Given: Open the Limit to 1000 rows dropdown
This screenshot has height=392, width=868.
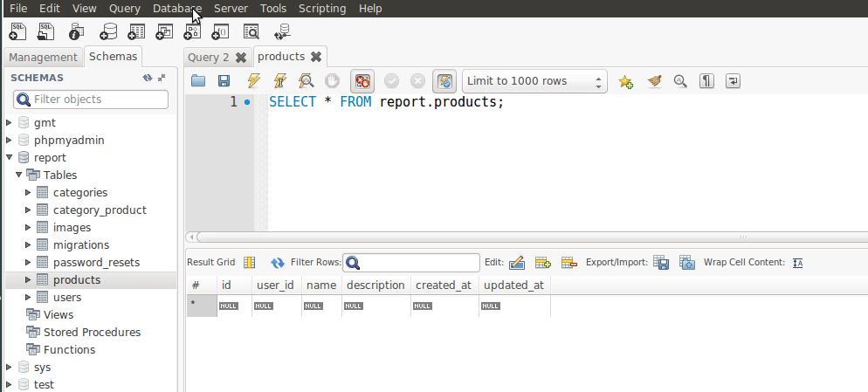Looking at the screenshot, I should click(x=534, y=81).
